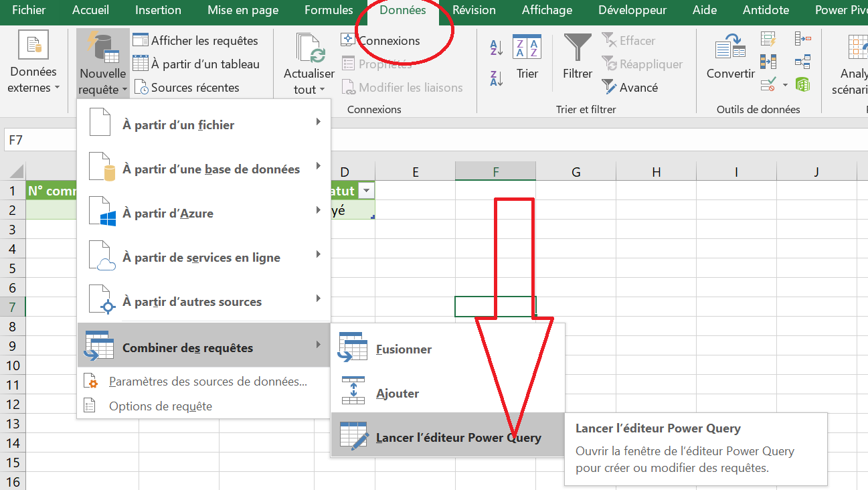Expand À partir d'Azure submenu
The height and width of the screenshot is (490, 868).
pyautogui.click(x=204, y=213)
